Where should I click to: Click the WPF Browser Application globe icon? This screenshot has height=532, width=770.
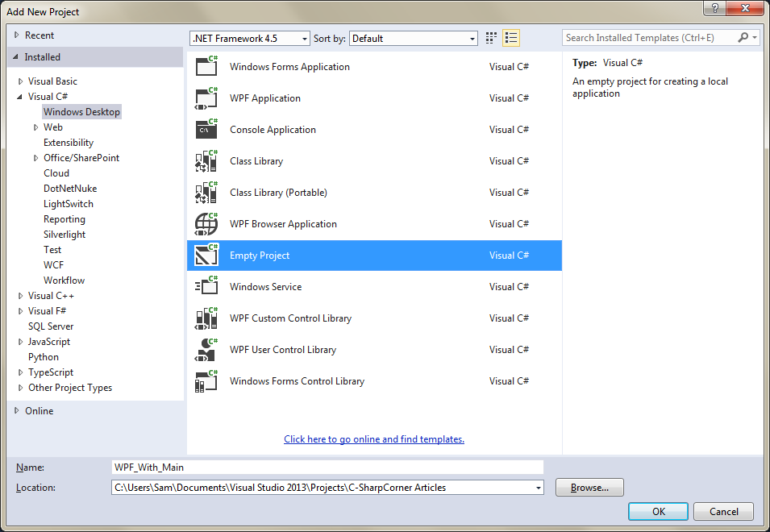206,224
